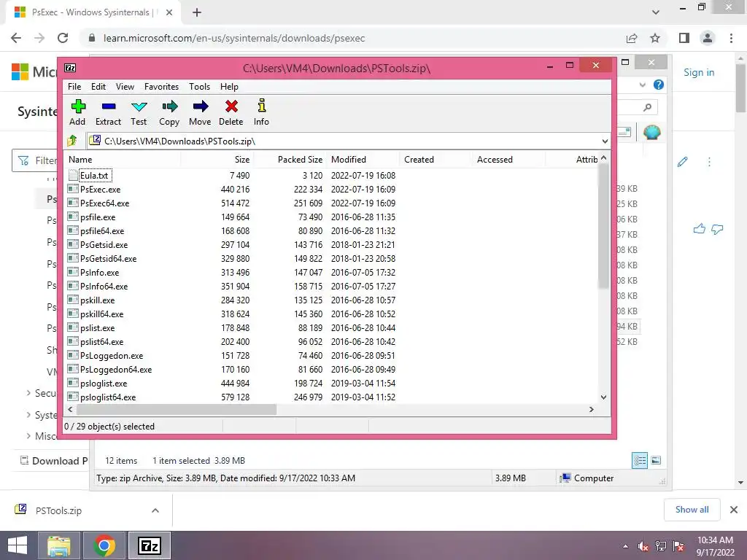This screenshot has height=560, width=747.
Task: Click the thumbs down feedback icon
Action: (717, 230)
